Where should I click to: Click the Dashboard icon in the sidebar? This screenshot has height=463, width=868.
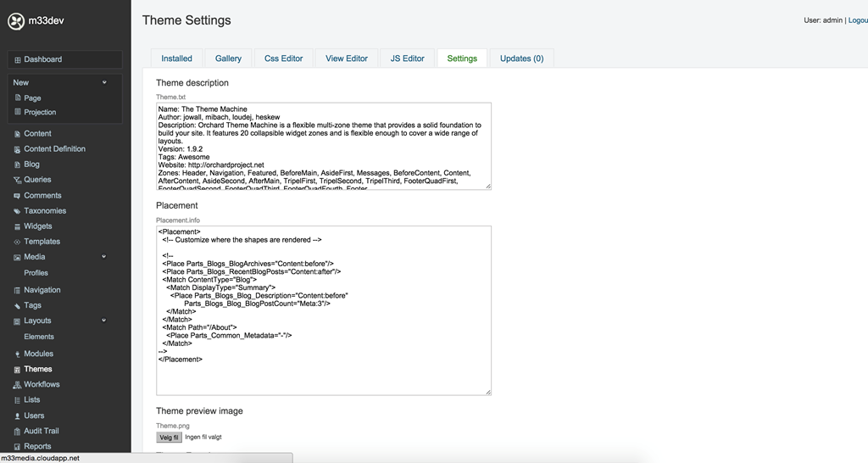click(18, 60)
